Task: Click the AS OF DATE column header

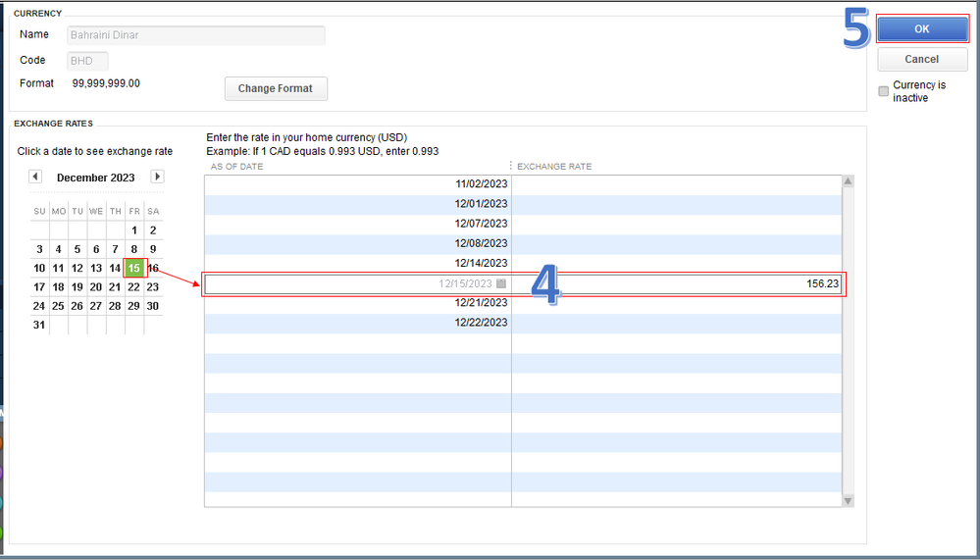Action: pos(236,167)
